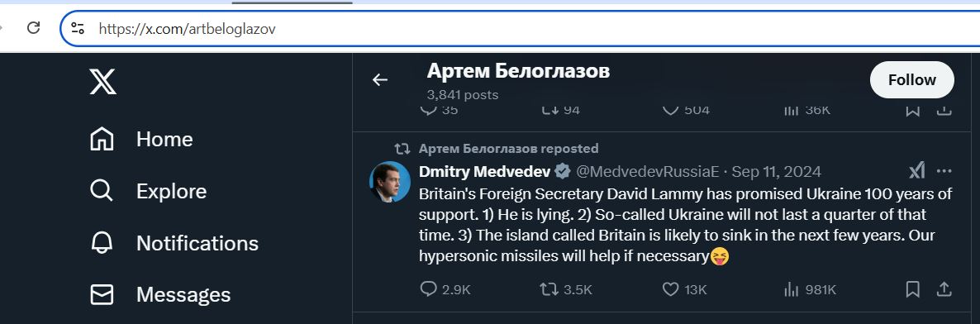Open Messages in sidebar

coord(160,294)
